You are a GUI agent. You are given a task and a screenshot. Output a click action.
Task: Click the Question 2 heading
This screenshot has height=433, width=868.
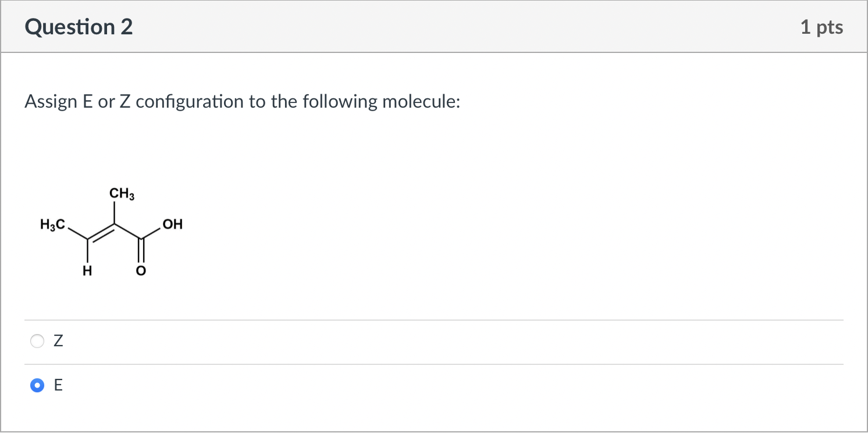[x=79, y=27]
